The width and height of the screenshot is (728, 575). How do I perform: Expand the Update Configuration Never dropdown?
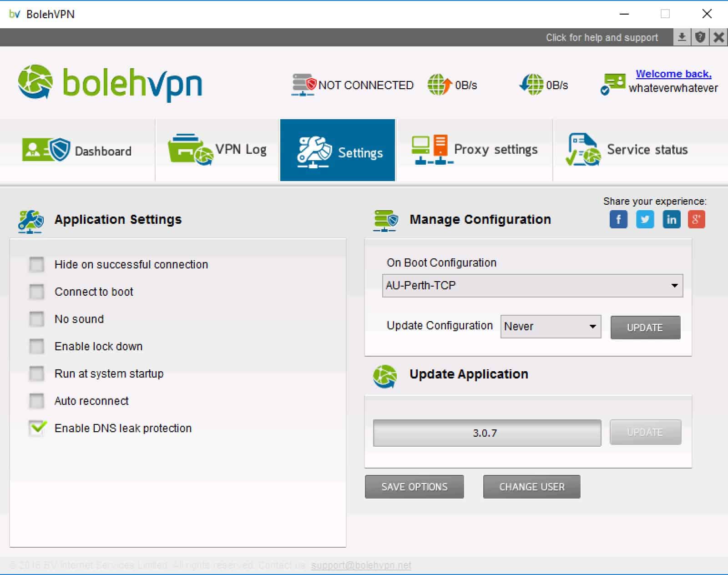click(x=551, y=327)
